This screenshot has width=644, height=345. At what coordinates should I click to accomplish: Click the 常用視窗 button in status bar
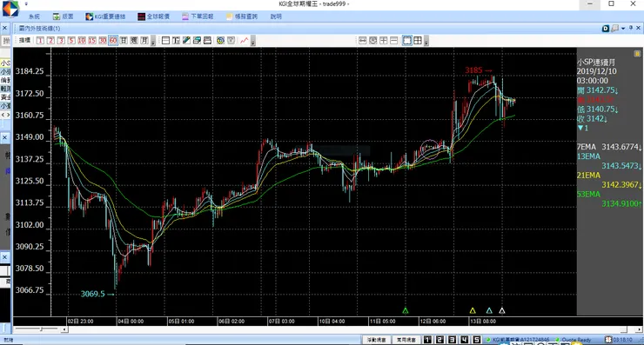point(406,340)
